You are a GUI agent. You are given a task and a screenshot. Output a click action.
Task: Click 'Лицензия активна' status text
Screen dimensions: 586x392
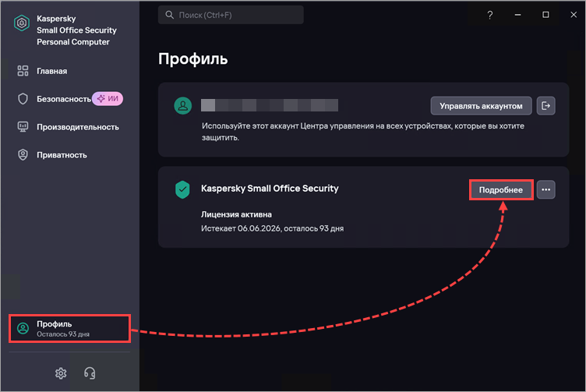(237, 214)
